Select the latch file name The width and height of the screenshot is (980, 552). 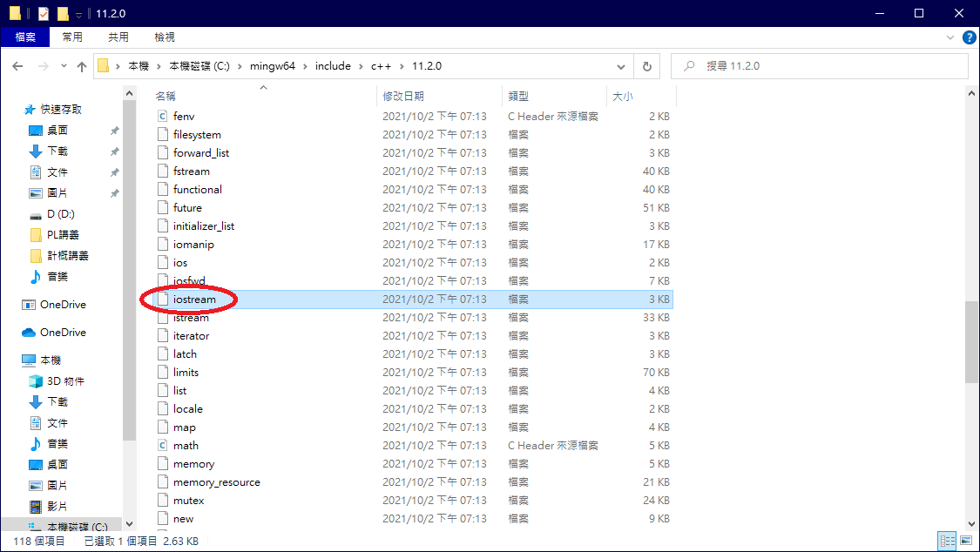click(x=185, y=354)
